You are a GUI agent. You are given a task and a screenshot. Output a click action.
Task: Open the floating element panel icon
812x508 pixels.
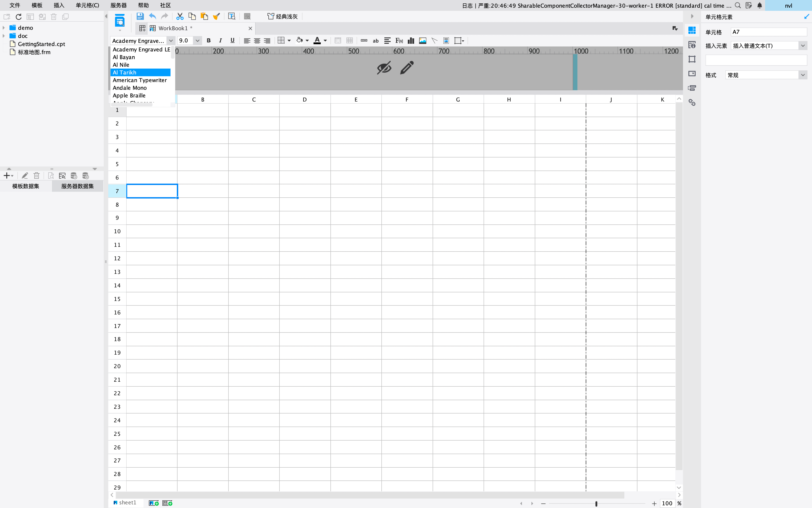pyautogui.click(x=692, y=59)
